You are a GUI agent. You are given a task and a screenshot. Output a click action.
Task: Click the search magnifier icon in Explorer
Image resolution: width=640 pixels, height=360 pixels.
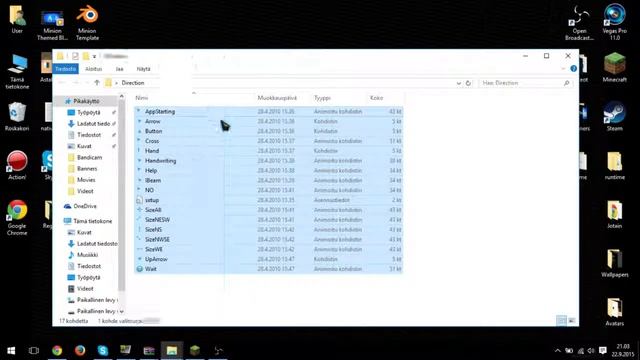pos(567,83)
